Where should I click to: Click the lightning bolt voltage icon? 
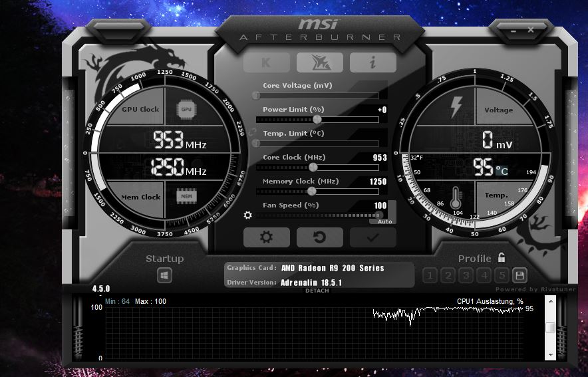tap(456, 107)
